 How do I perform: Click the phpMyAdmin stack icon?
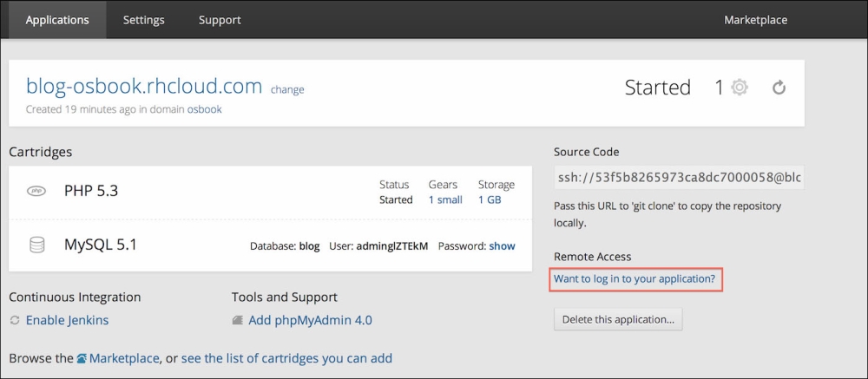[238, 320]
